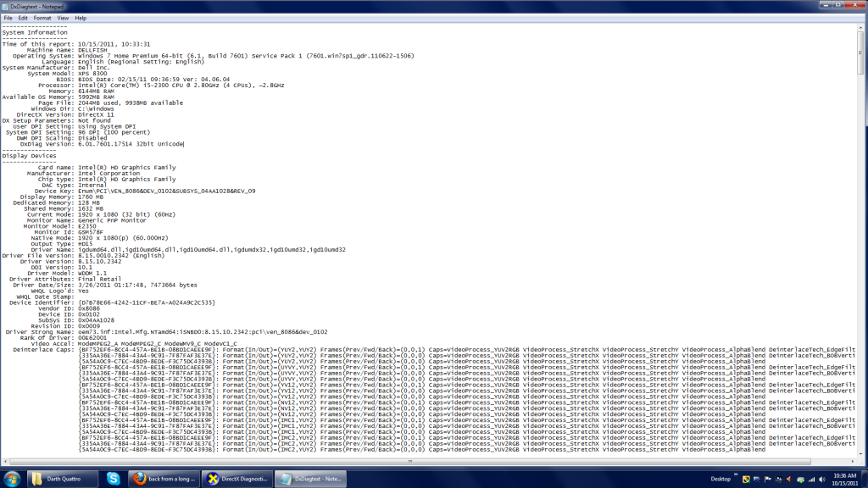Click the 'DxDiag Version: 6.01.7601.17514' line
The image size is (868, 488).
click(x=102, y=144)
